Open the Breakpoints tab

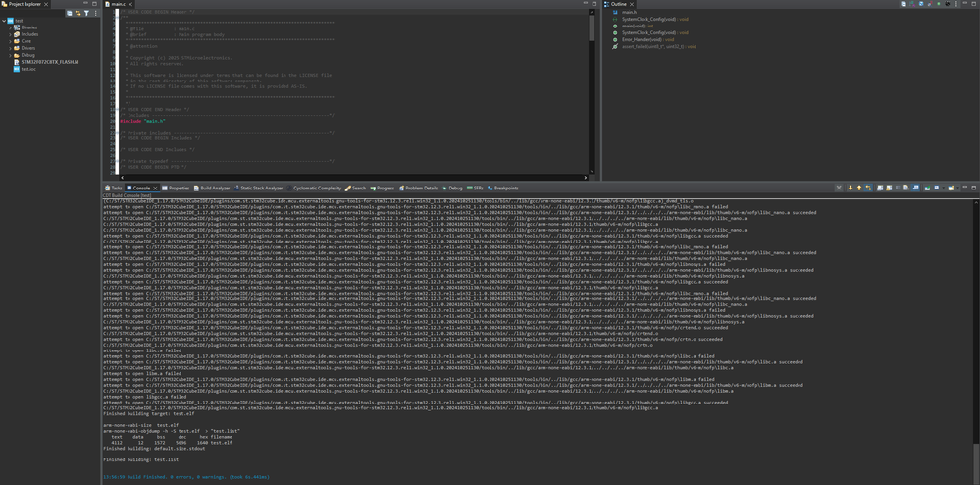click(x=503, y=188)
